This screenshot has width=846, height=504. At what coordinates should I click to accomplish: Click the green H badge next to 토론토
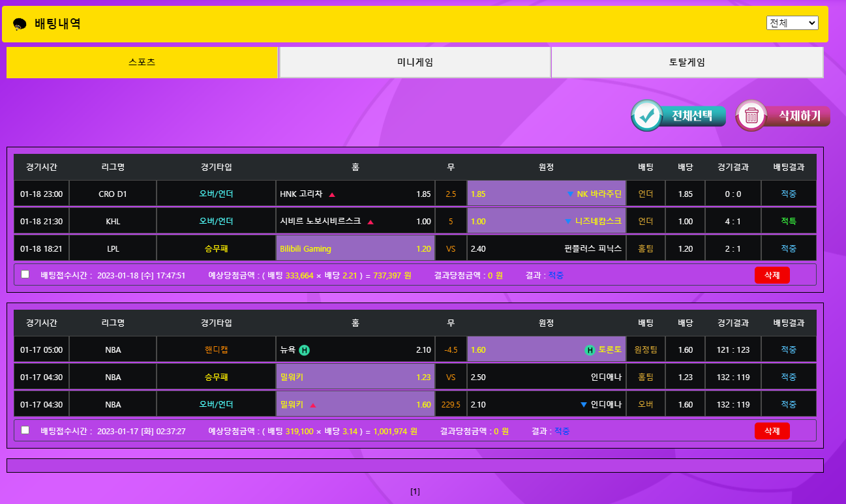point(590,350)
